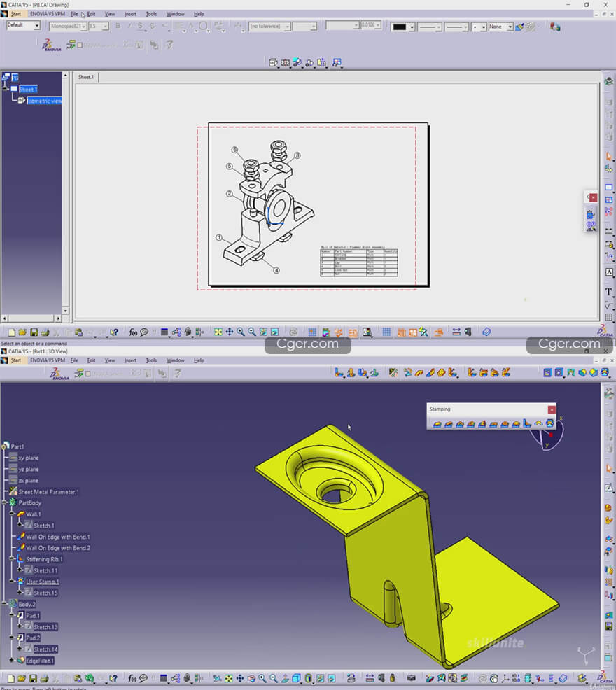Select Isometric view node in drawing tree

45,101
